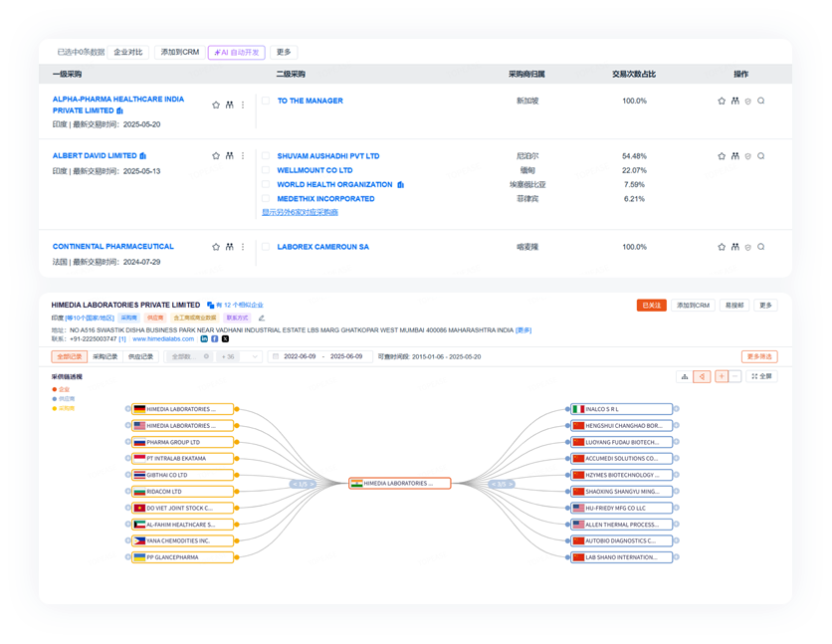
Task: Open Facebook icon next to himedialabs.com
Action: click(215, 339)
